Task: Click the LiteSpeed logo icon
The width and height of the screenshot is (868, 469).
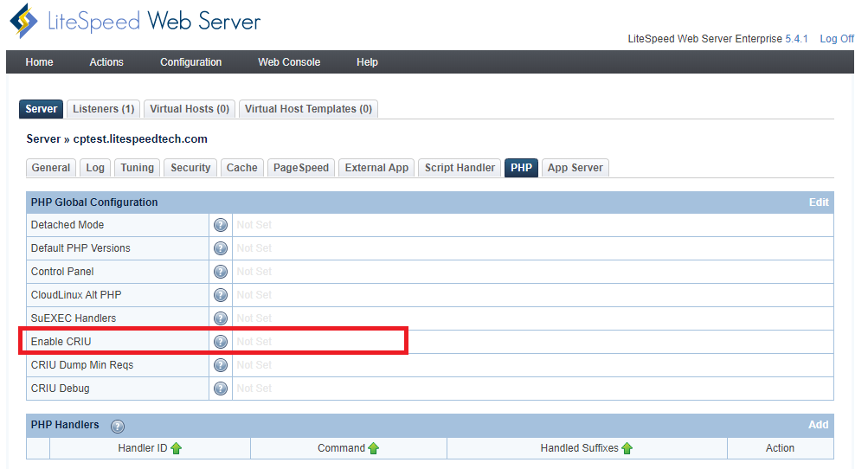Action: tap(24, 21)
